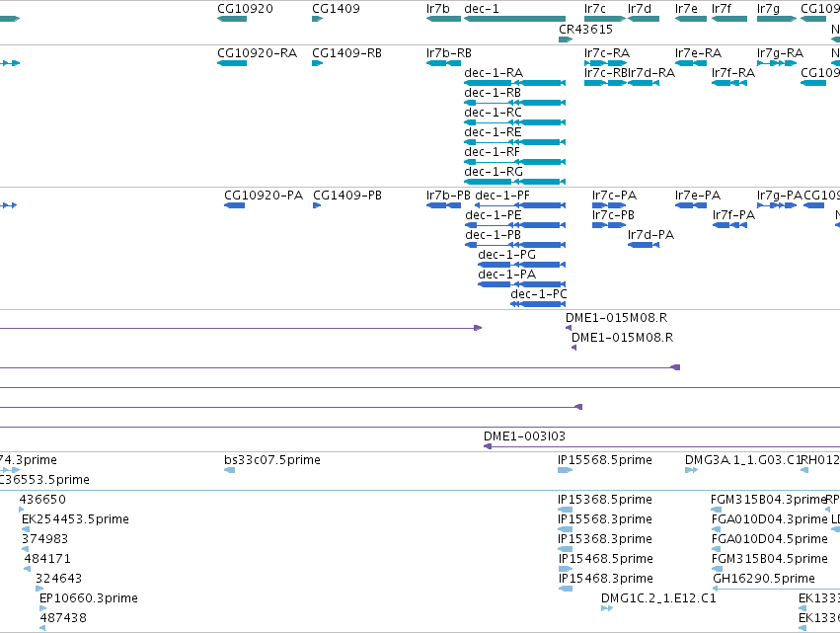
Task: Select the EP10660.3prime feature
Action: 42,608
